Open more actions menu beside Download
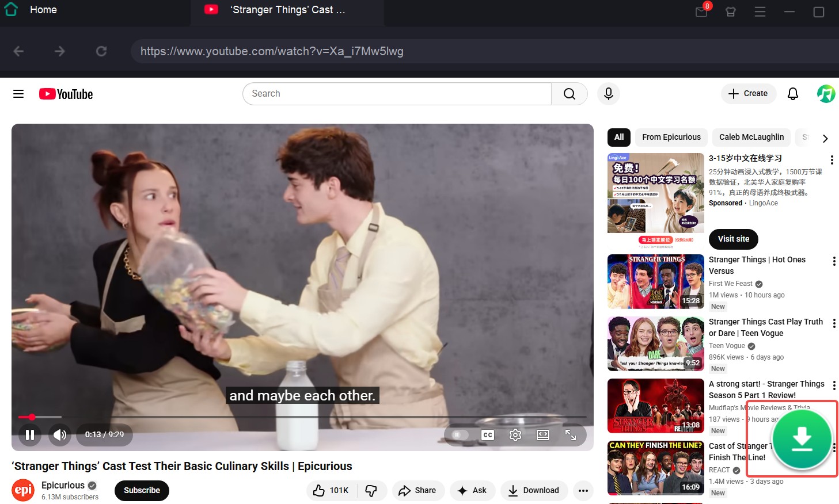Viewport: 839px width, 504px height. click(583, 490)
